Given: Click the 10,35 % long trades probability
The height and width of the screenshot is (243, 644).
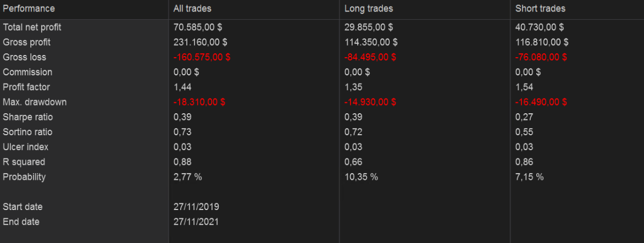Looking at the screenshot, I should 361,177.
